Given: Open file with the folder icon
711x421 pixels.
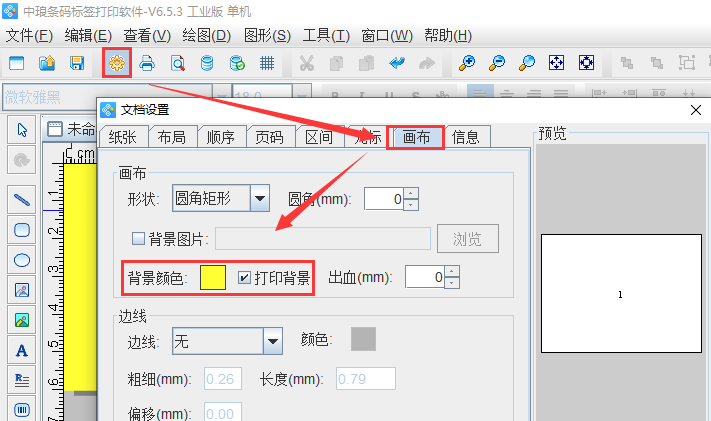Looking at the screenshot, I should tap(47, 63).
